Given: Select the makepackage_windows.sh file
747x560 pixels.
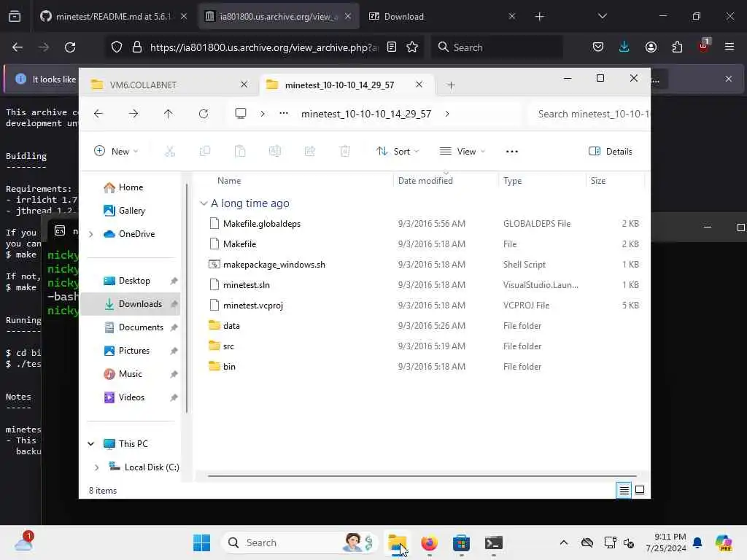Looking at the screenshot, I should [274, 265].
